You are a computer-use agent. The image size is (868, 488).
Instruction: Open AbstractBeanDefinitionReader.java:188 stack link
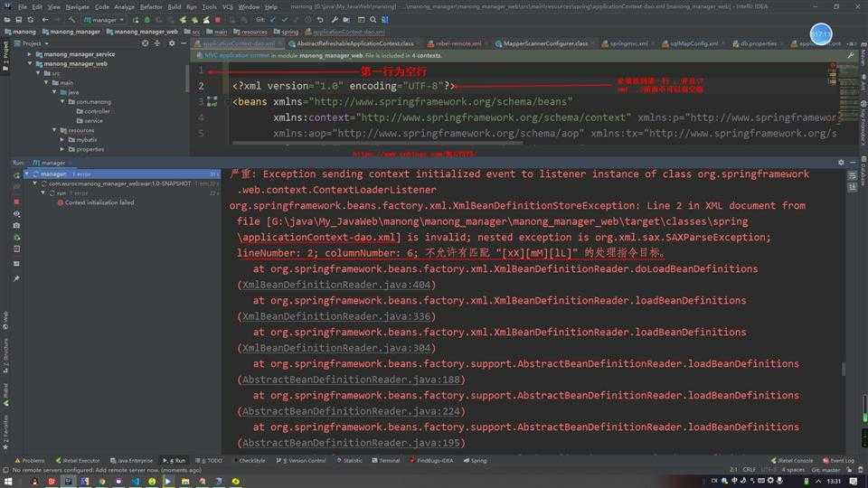pos(351,380)
